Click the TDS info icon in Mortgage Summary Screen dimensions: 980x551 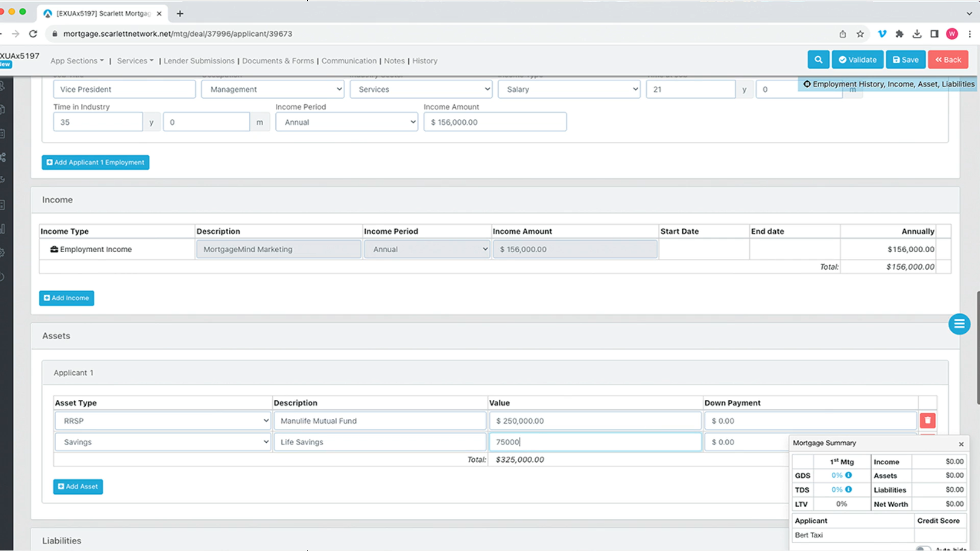point(849,490)
